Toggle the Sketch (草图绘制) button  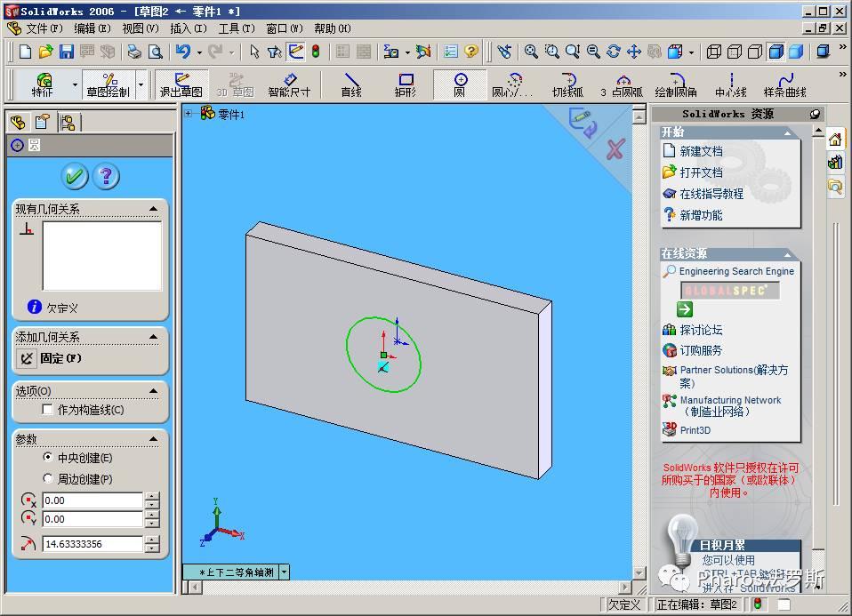pyautogui.click(x=109, y=85)
